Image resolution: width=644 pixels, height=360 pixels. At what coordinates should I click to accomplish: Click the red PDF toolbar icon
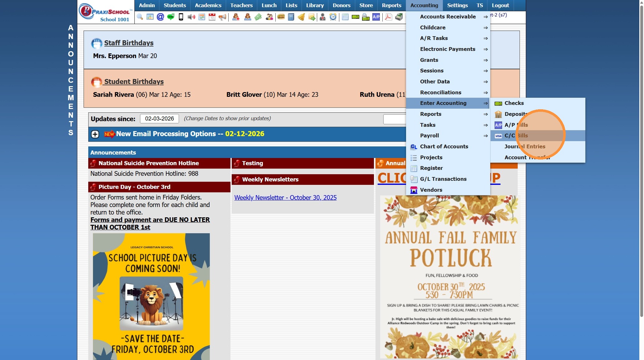(x=388, y=17)
